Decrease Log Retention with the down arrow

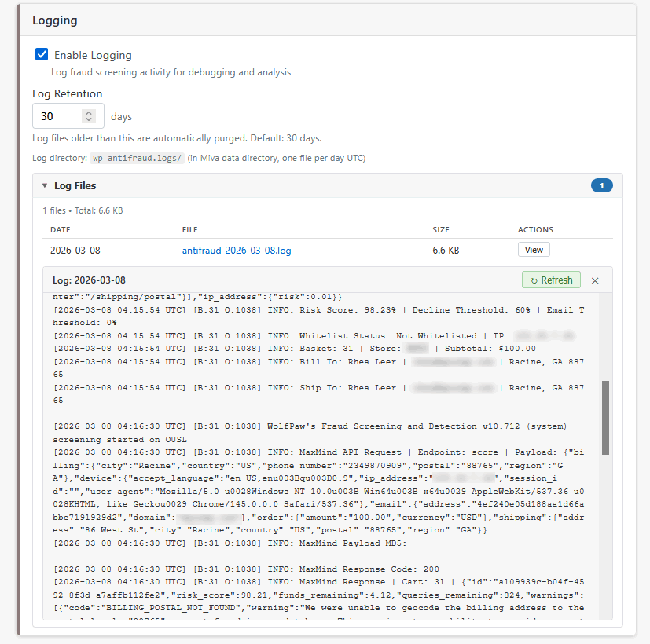[89, 120]
